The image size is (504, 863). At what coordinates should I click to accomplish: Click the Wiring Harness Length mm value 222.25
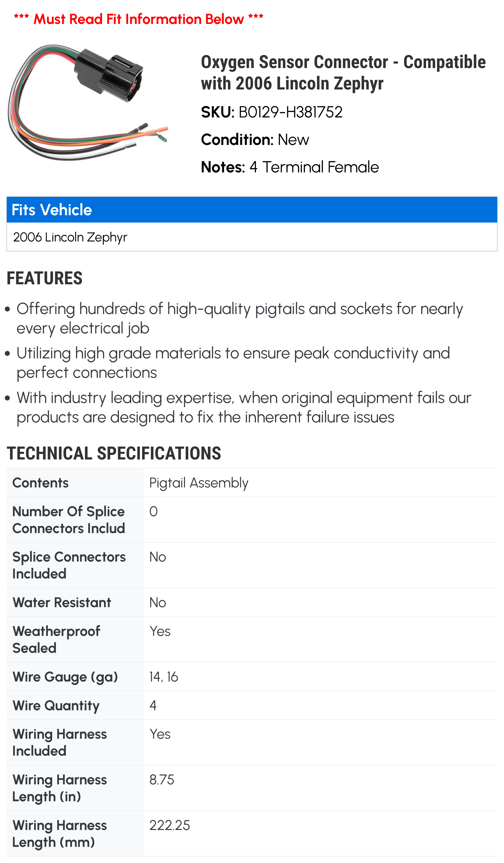[x=170, y=825]
